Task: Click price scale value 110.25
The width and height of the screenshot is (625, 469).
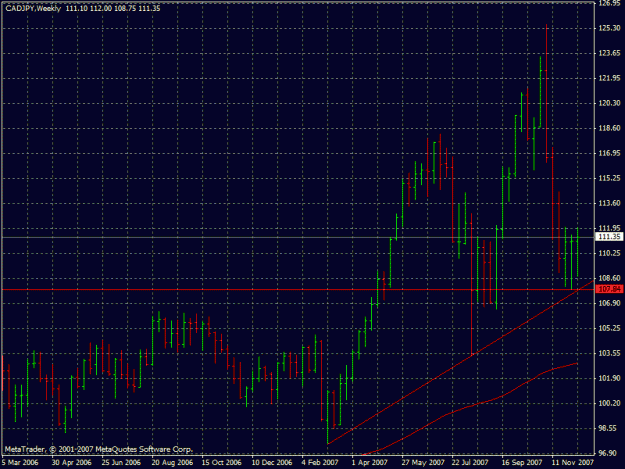Action: [x=610, y=253]
